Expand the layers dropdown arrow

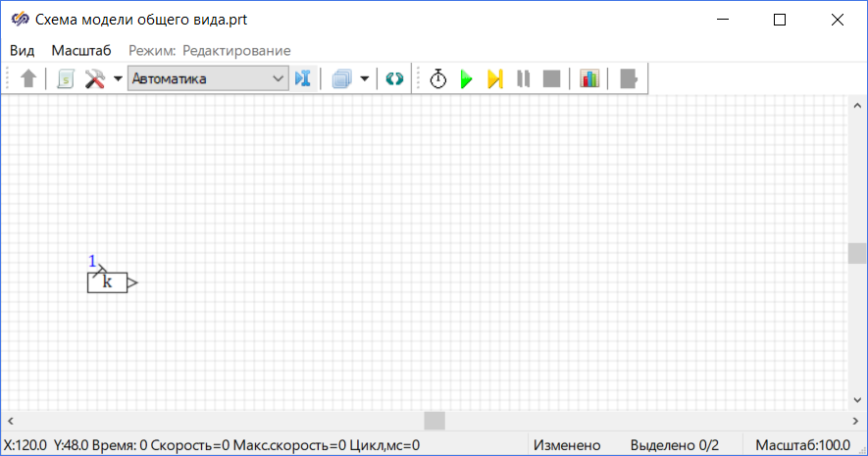point(364,79)
